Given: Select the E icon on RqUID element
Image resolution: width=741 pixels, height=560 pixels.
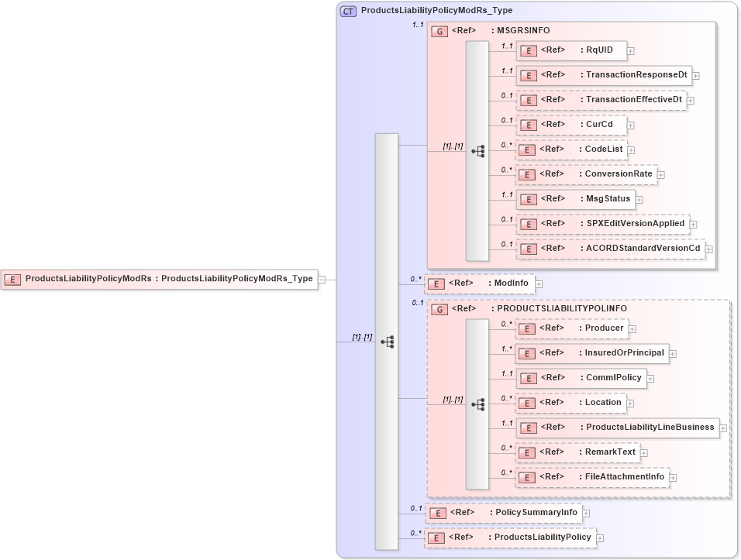Looking at the screenshot, I should 528,50.
